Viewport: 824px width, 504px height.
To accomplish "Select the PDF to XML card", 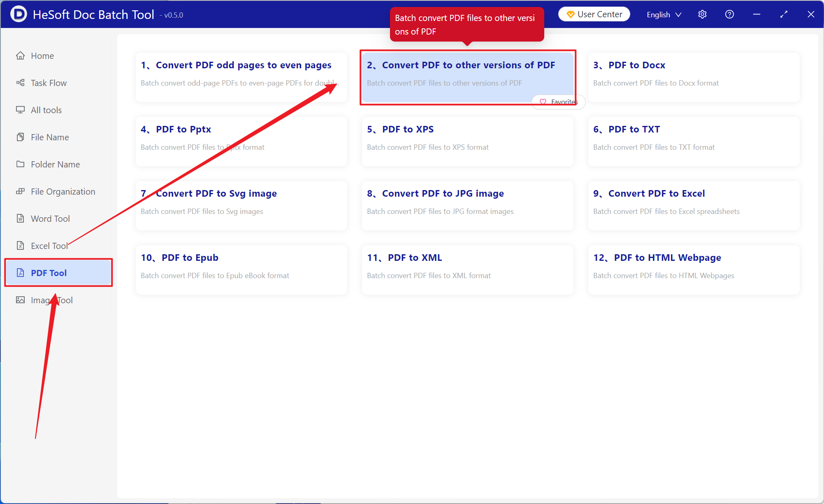I will click(x=468, y=270).
